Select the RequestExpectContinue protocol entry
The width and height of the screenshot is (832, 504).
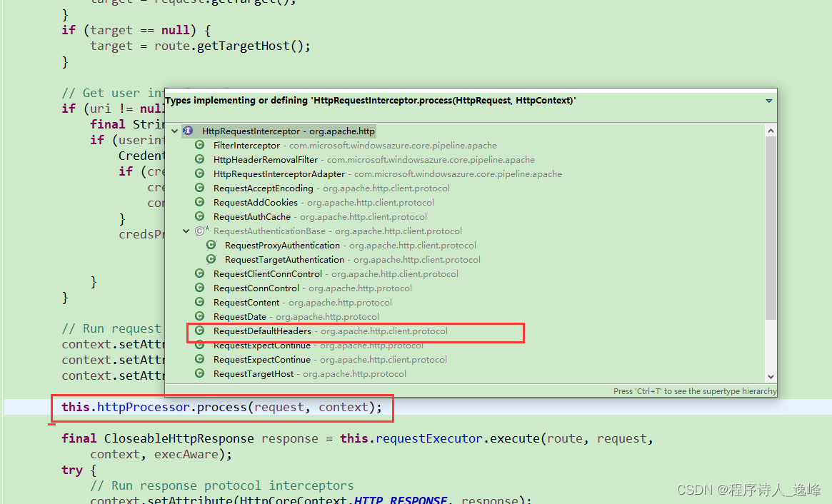[261, 345]
